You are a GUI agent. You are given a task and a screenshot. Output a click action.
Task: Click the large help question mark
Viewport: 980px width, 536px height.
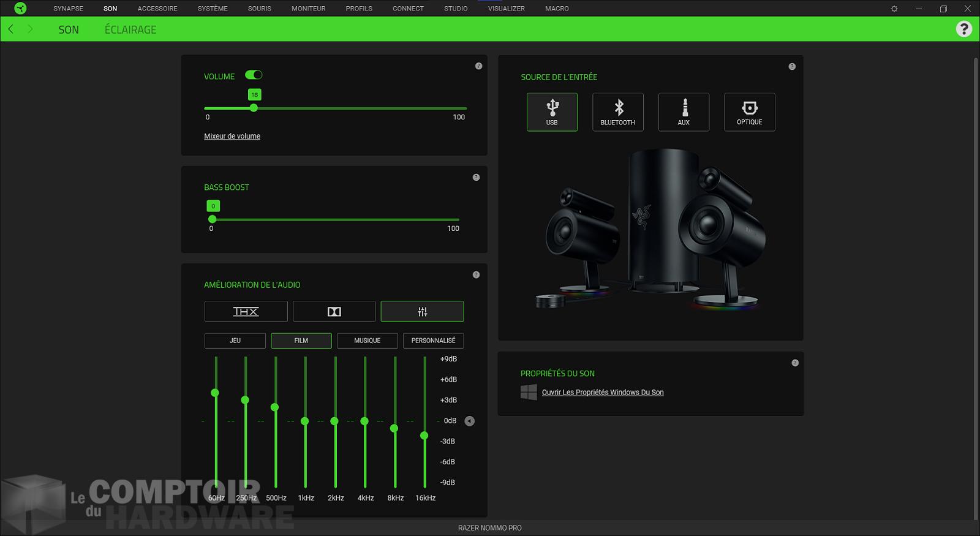click(x=964, y=29)
